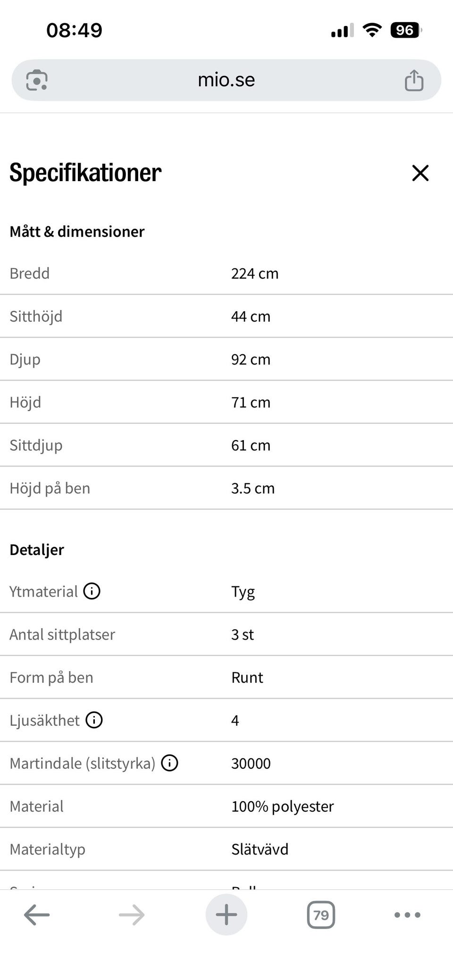This screenshot has width=453, height=980.
Task: Go back to the previous page
Action: pyautogui.click(x=37, y=915)
